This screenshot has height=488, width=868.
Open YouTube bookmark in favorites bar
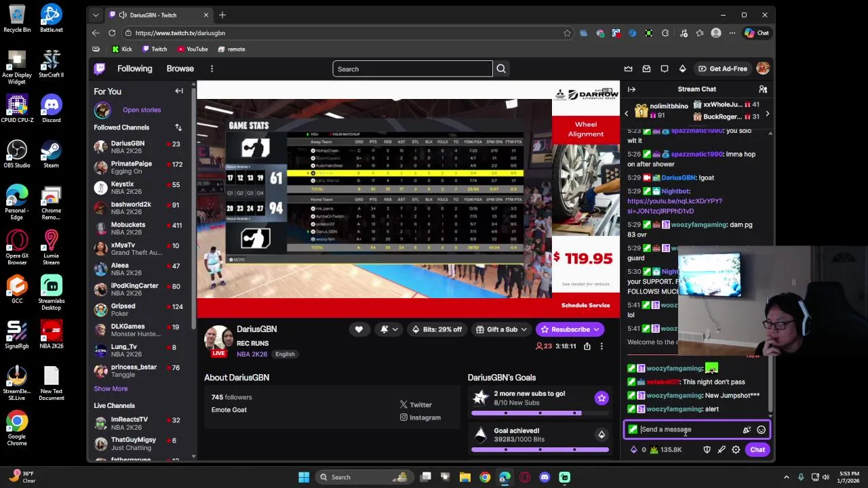click(193, 49)
